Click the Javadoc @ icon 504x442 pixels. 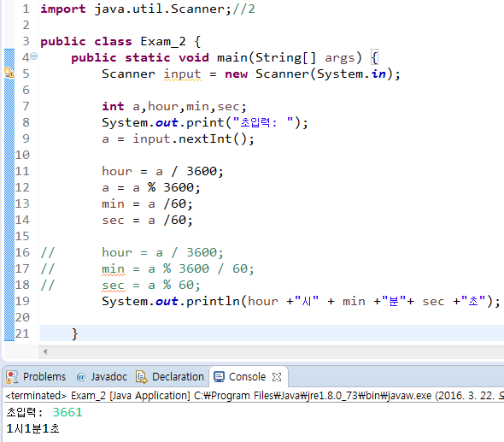[x=80, y=377]
